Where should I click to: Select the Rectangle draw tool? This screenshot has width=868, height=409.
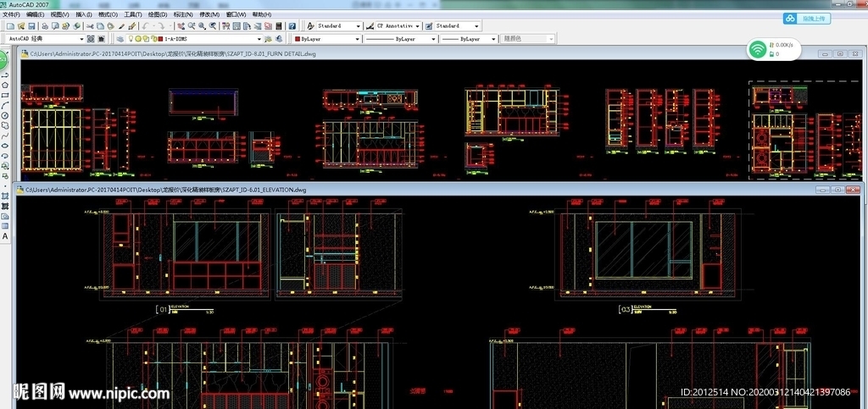[x=5, y=96]
